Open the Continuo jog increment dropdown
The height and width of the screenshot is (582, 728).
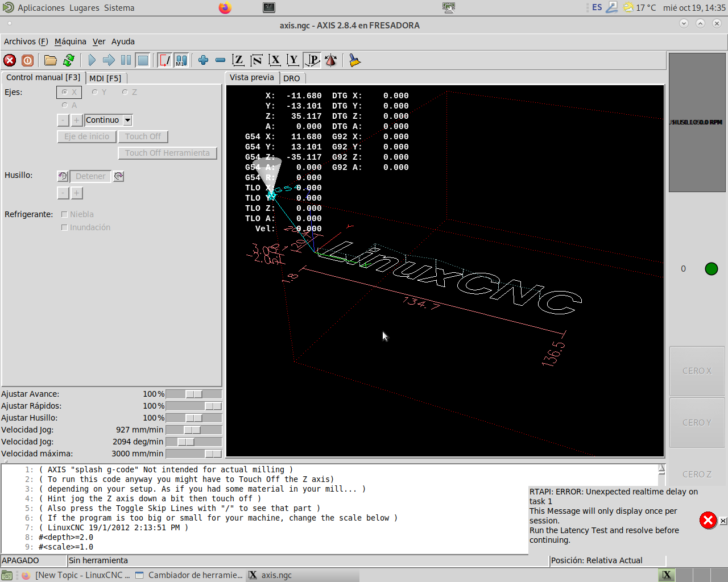click(127, 120)
